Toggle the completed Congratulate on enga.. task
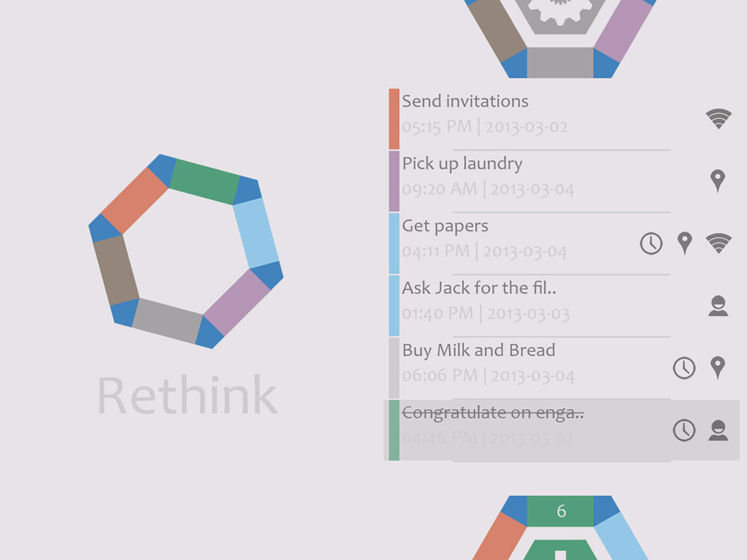The height and width of the screenshot is (560, 747). coord(561,430)
